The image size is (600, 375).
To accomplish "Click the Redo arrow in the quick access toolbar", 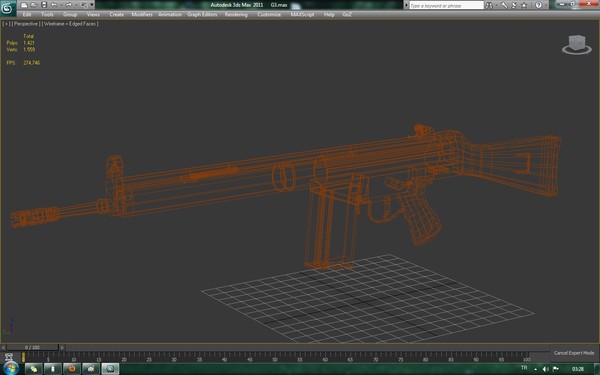I will tap(68, 5).
